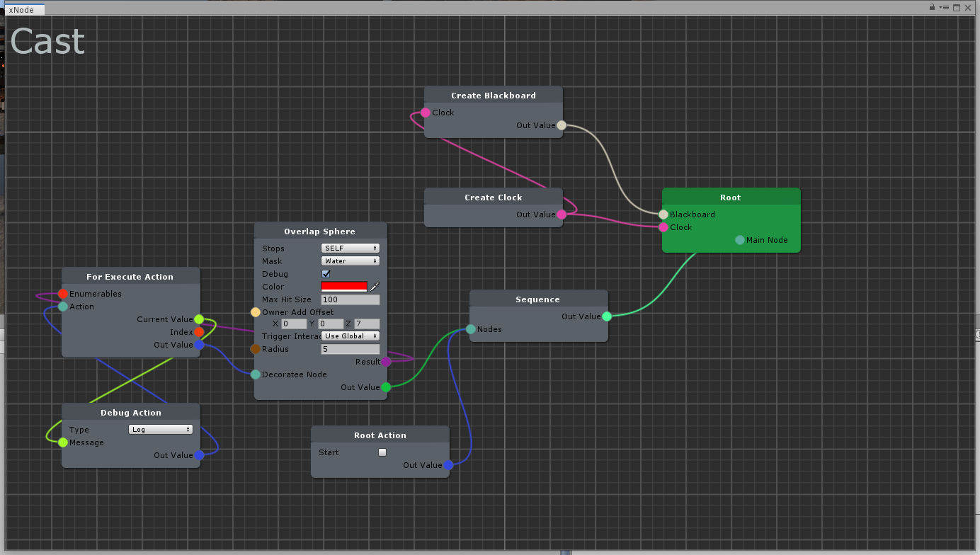Click the Radius port on Overlap Sphere

click(256, 349)
